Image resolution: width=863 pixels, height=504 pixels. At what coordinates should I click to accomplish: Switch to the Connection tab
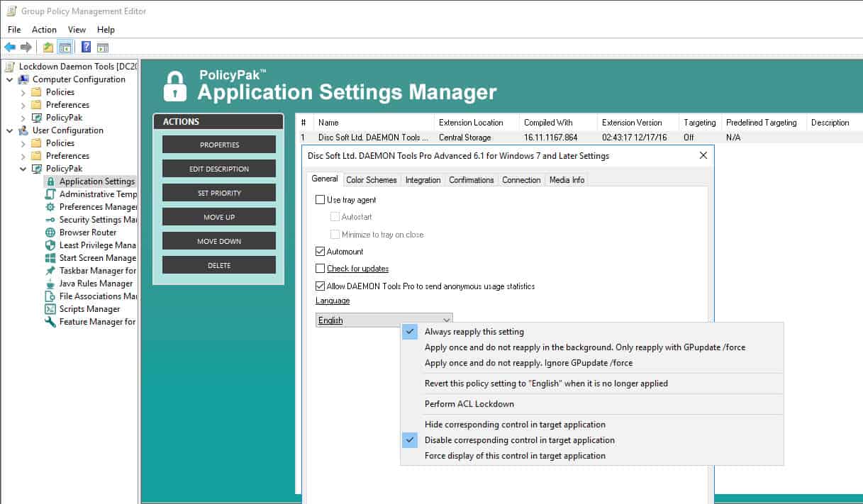click(521, 180)
